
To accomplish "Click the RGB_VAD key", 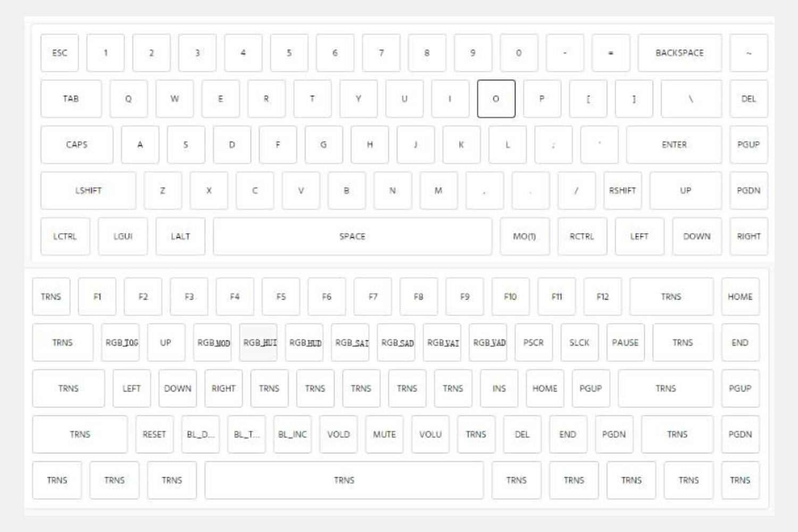I will click(489, 343).
